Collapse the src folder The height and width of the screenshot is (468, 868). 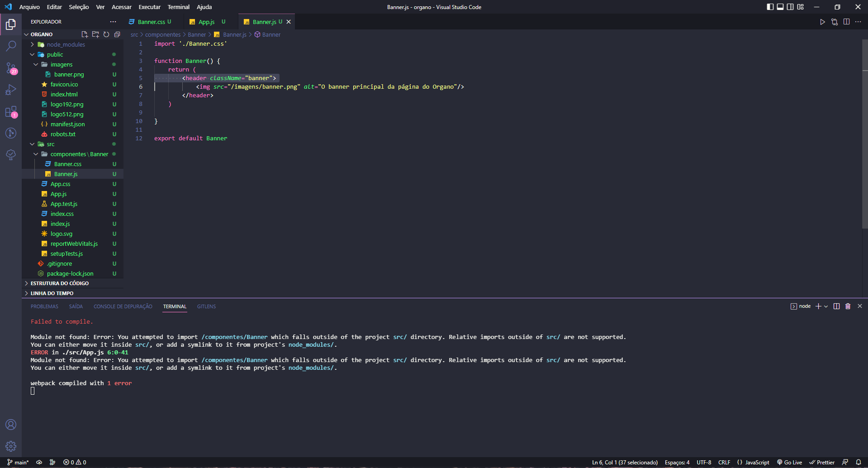(72, 144)
